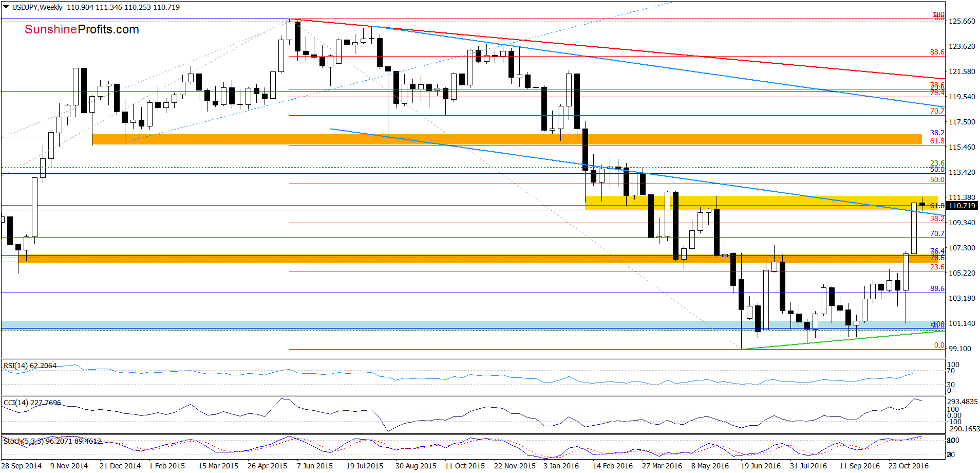Select the 117.500 price axis label
This screenshot has height=473, width=980.
(x=962, y=122)
